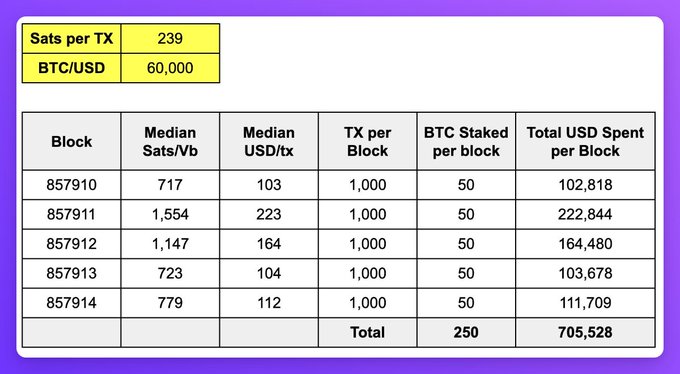Select the Block column header
This screenshot has height=374, width=680.
pos(72,141)
